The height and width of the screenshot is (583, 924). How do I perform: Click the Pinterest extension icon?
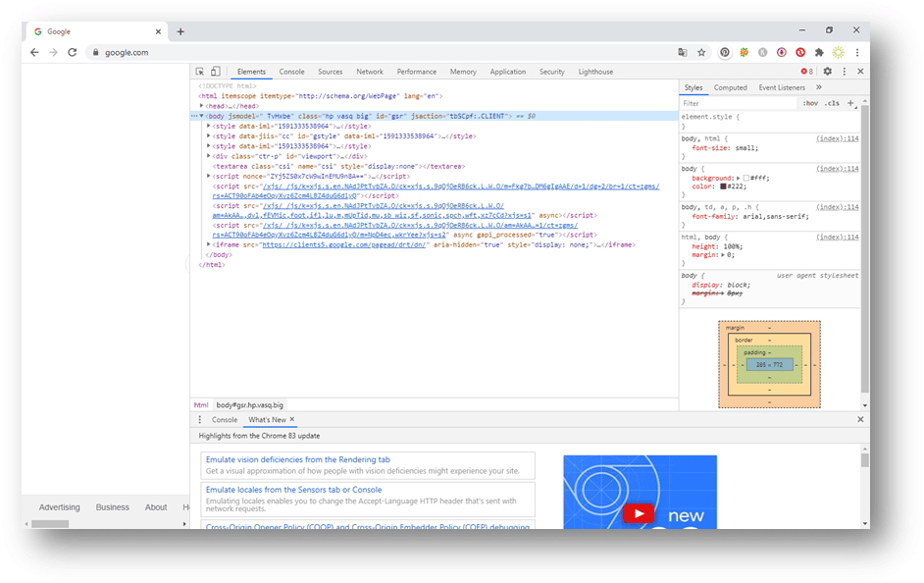[x=725, y=52]
